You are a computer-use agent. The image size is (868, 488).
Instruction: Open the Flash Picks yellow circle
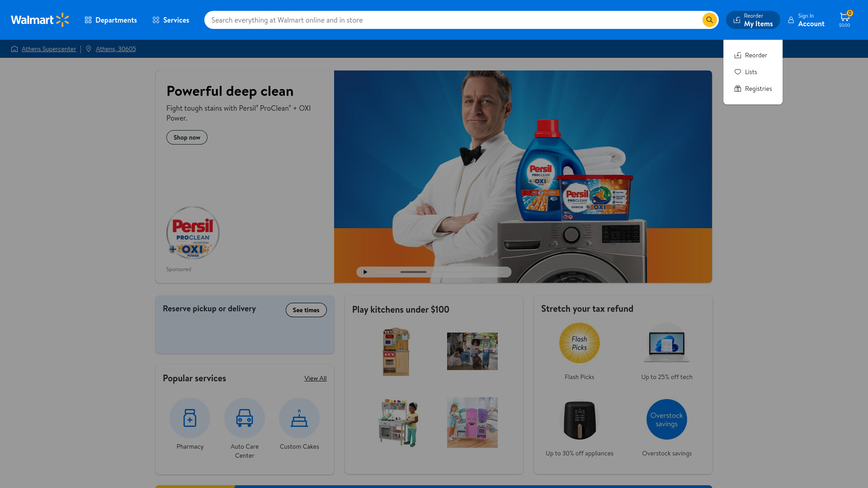[580, 343]
